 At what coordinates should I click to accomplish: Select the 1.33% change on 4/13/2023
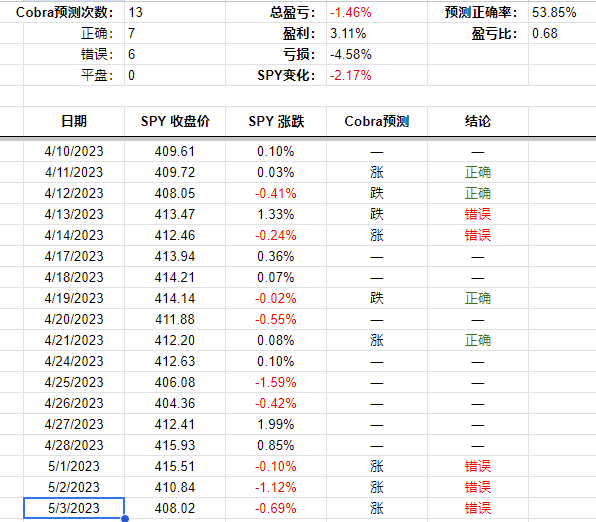(x=276, y=214)
